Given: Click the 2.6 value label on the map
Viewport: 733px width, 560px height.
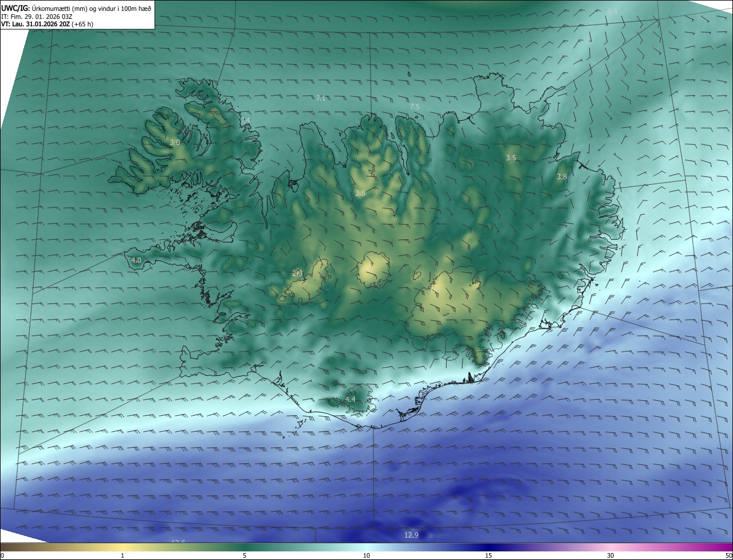Looking at the screenshot, I should (x=360, y=194).
